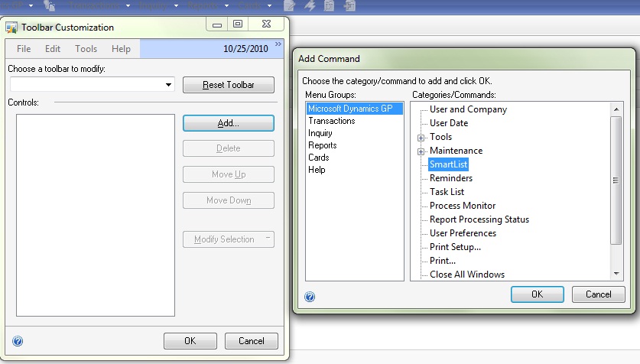Click the Categories/Commands vertical scrollbar thumb
This screenshot has height=364, width=640.
tap(616, 180)
